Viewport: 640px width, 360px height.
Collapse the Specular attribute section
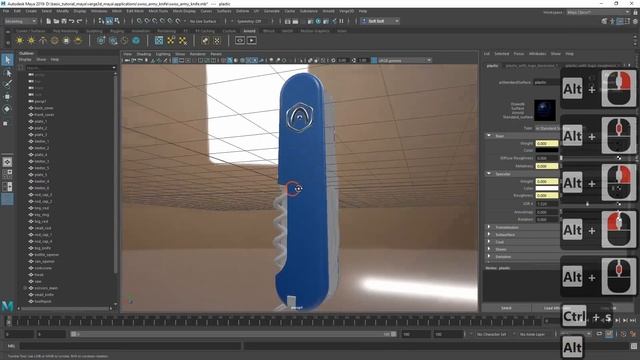tap(489, 173)
